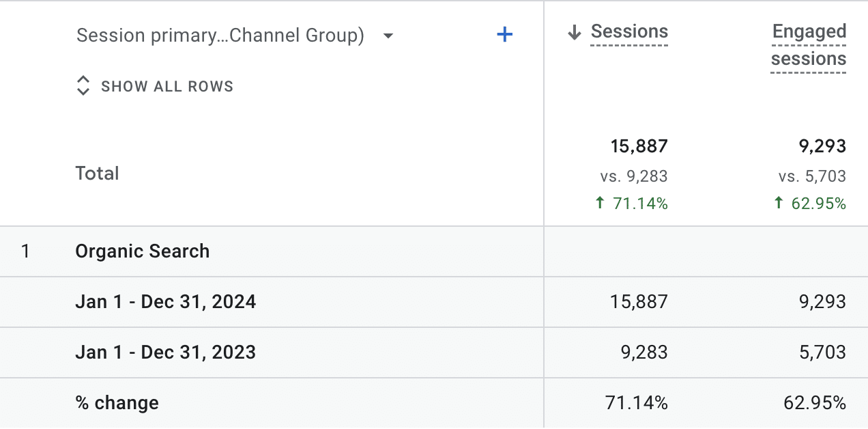Click the descending sort arrow beside Sessions

575,32
